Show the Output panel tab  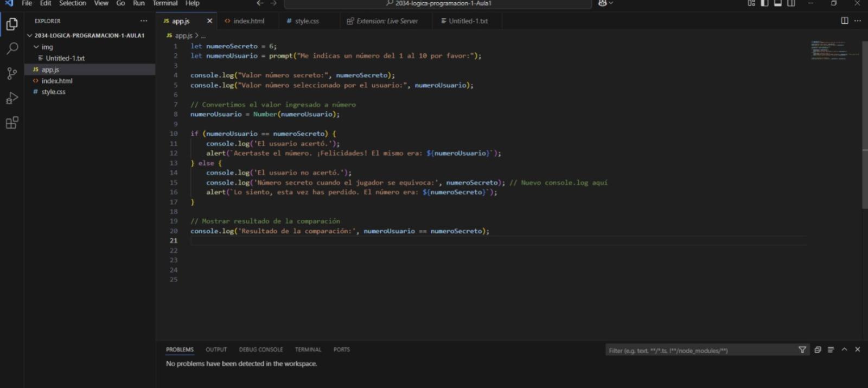216,349
